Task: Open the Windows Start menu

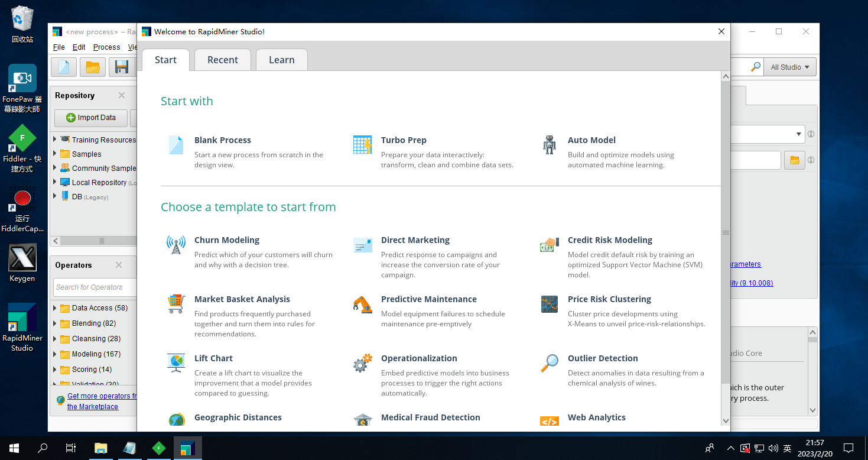Action: point(14,448)
